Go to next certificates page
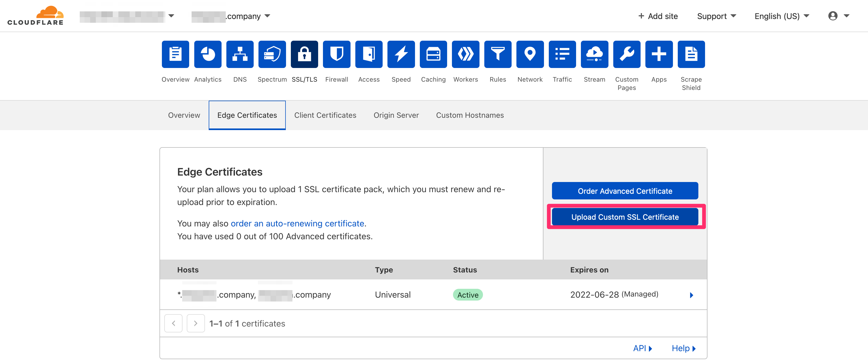The height and width of the screenshot is (364, 868). coord(195,323)
